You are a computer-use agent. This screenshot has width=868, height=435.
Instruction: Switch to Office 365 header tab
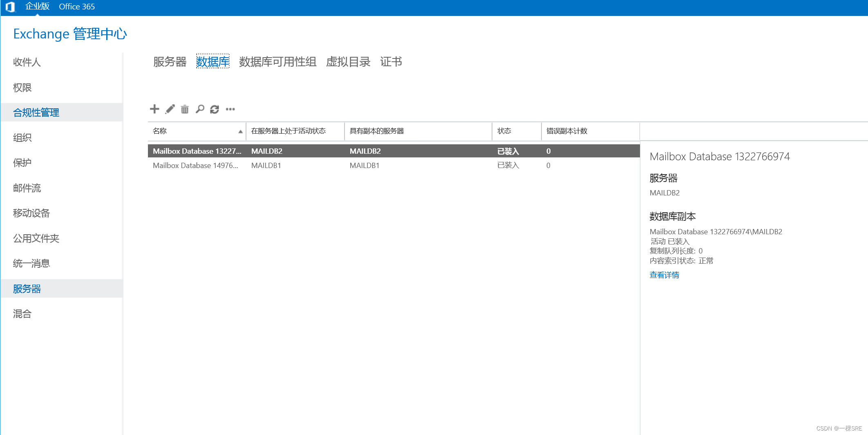tap(77, 7)
